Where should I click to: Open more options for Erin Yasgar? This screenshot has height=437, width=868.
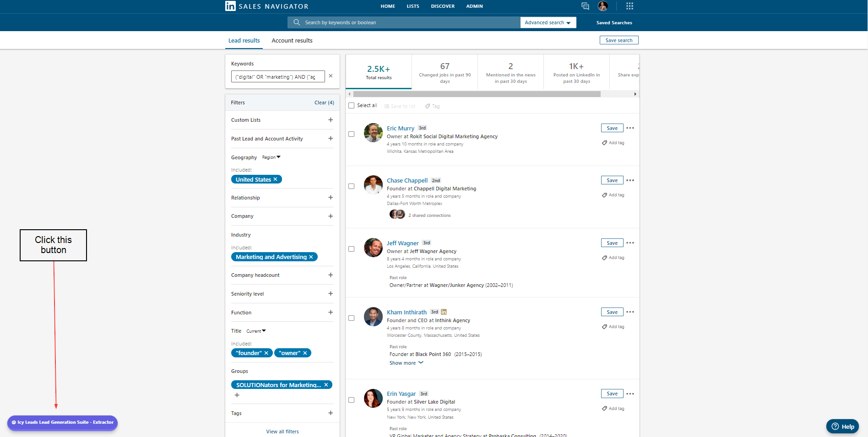click(630, 394)
